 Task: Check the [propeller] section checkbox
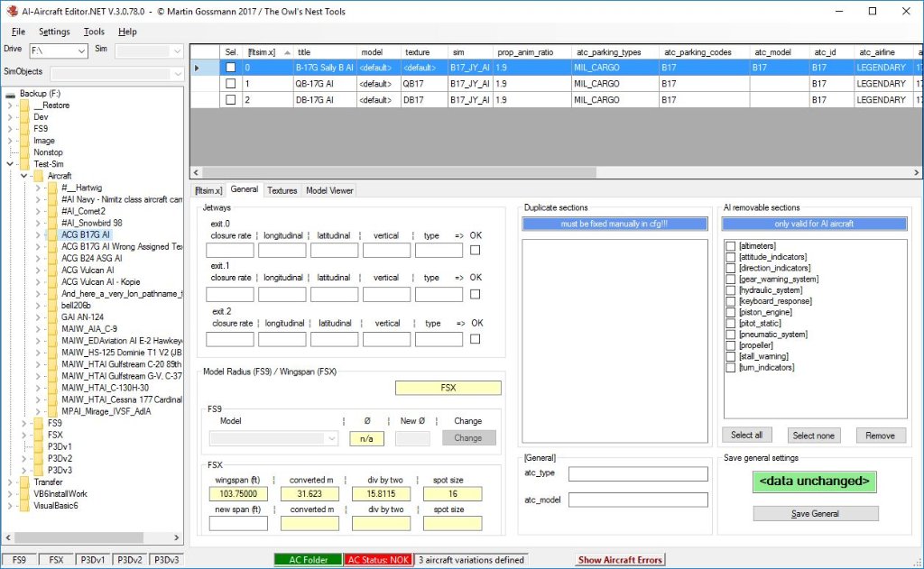pyautogui.click(x=731, y=345)
